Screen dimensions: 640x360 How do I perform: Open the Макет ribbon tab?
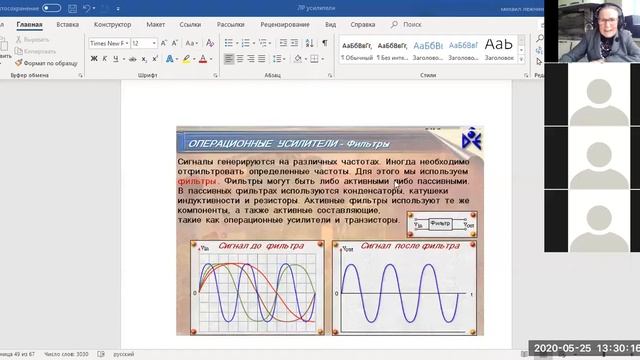tap(156, 24)
